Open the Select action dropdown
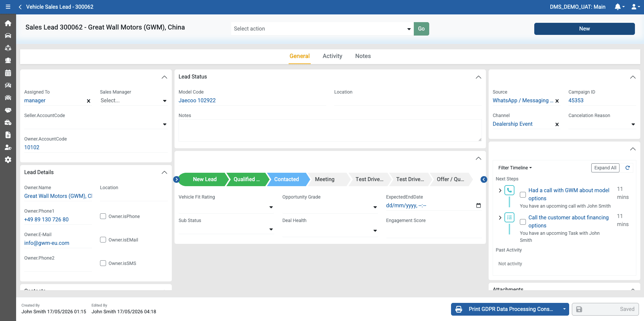 pos(322,29)
